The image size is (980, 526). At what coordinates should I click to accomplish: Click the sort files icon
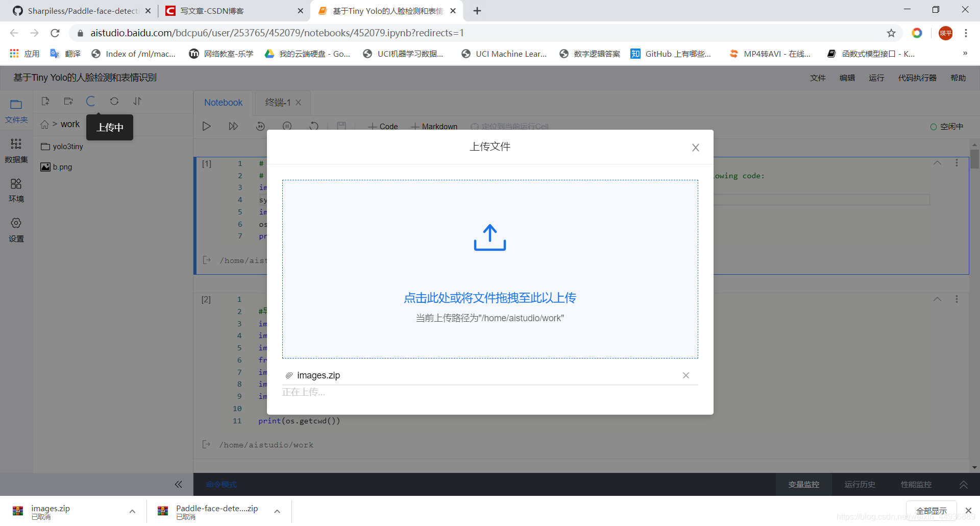point(137,101)
